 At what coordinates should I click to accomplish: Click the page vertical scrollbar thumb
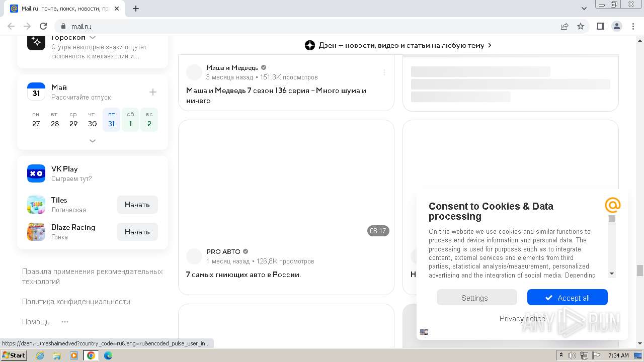[x=640, y=270]
